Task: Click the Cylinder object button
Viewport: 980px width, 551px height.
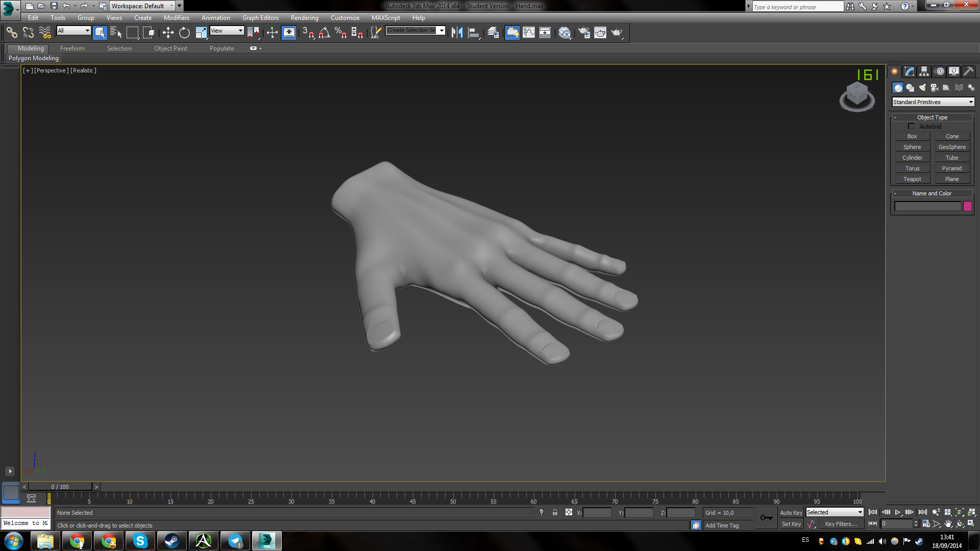Action: coord(912,158)
